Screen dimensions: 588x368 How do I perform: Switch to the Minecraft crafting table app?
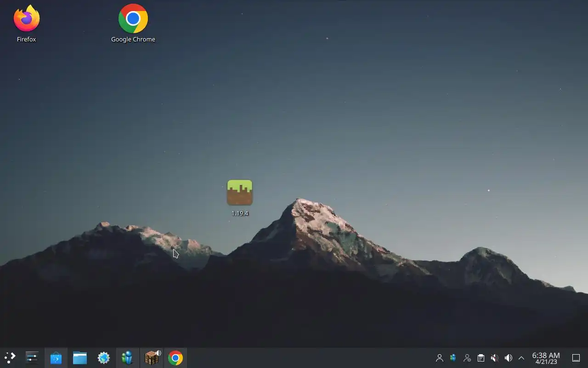point(152,358)
